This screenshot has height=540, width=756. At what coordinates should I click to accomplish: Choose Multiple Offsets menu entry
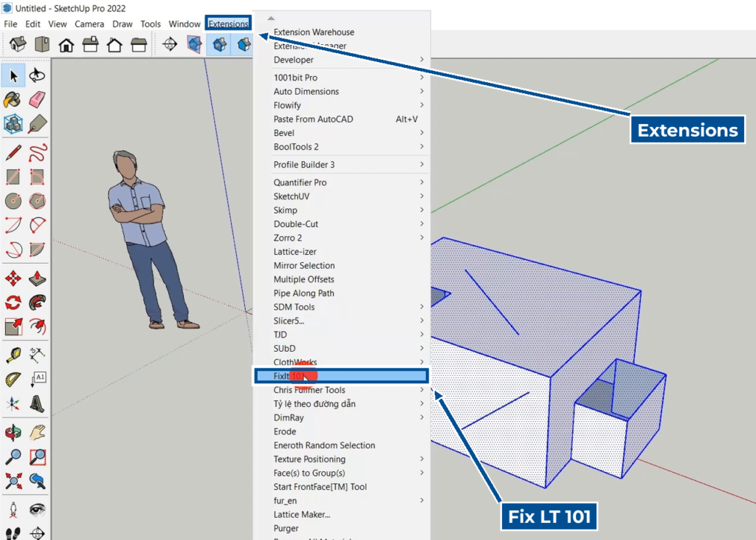pos(341,279)
